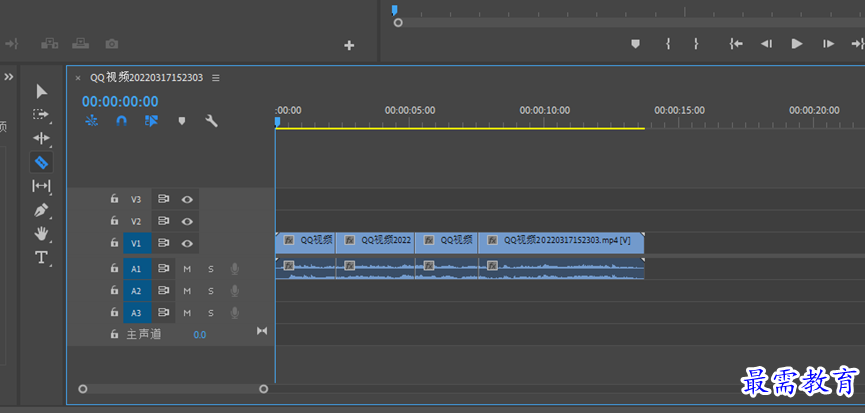The image size is (865, 413).
Task: Hide track V3 output (eye)
Action: (188, 200)
